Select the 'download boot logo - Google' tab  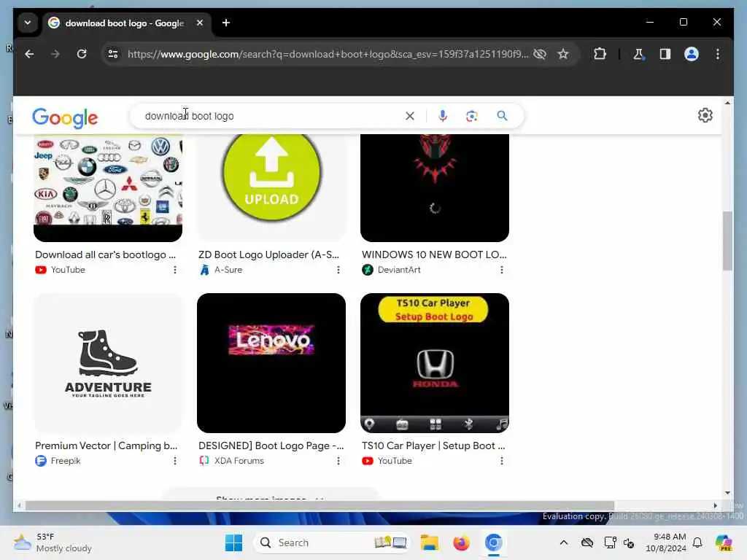124,23
